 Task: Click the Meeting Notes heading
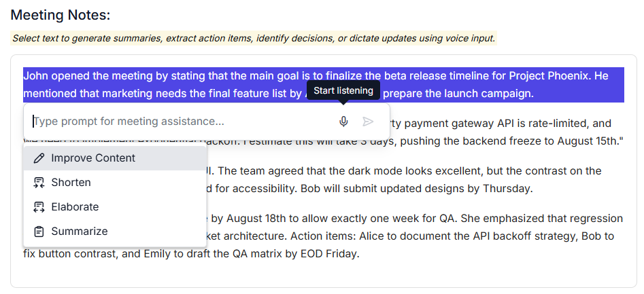61,15
